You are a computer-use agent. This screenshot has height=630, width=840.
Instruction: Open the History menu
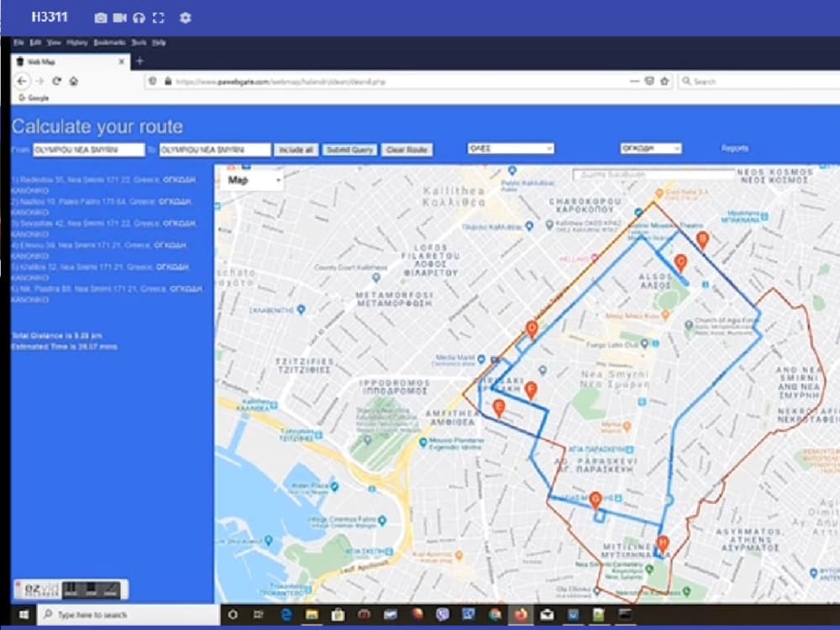pos(77,42)
